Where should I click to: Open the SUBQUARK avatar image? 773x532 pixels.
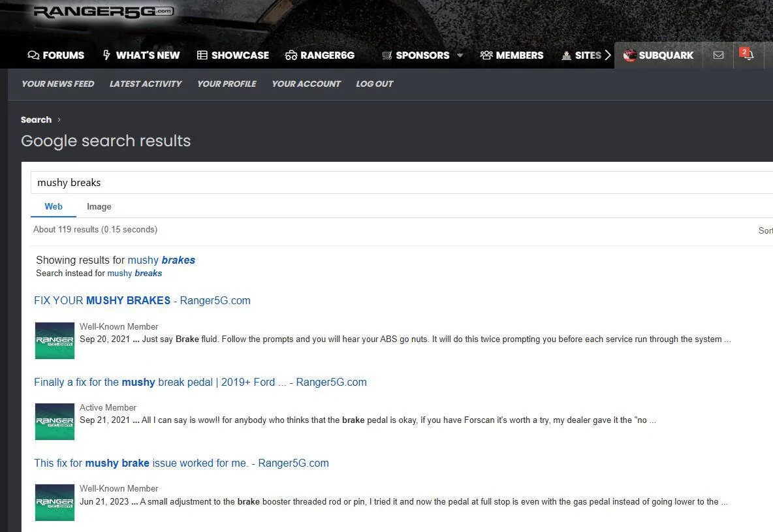(x=629, y=55)
